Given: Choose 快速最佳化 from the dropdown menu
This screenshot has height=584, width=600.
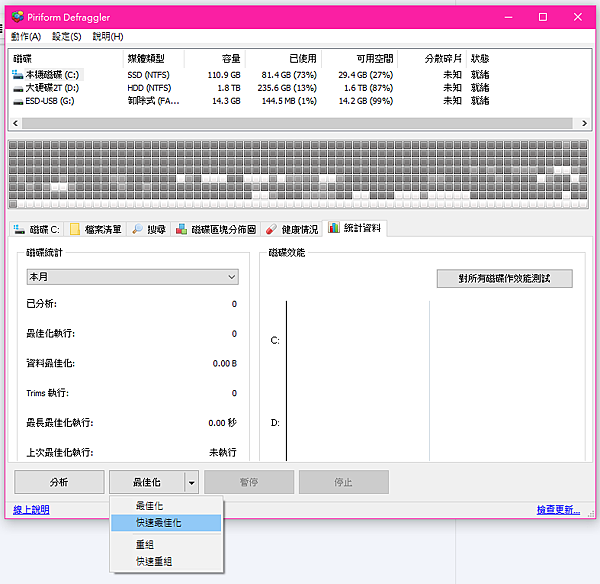Looking at the screenshot, I should point(166,523).
